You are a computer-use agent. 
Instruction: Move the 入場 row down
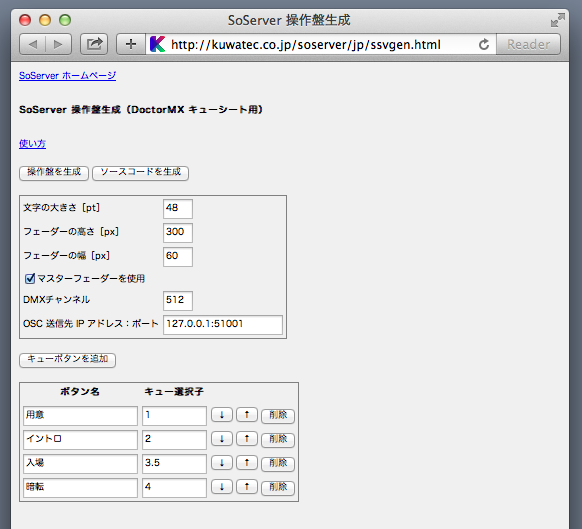[222, 463]
